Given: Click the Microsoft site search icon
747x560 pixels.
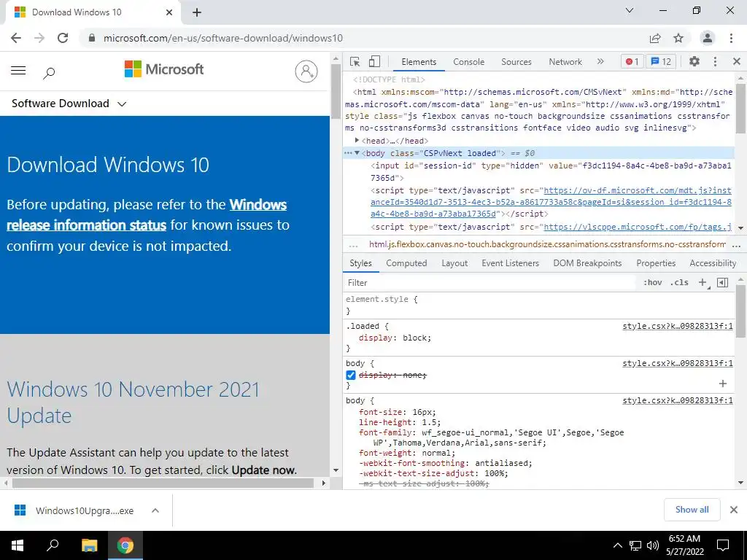Looking at the screenshot, I should (49, 73).
